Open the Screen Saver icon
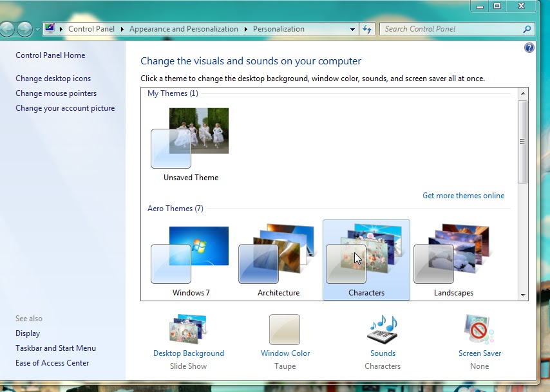 479,329
